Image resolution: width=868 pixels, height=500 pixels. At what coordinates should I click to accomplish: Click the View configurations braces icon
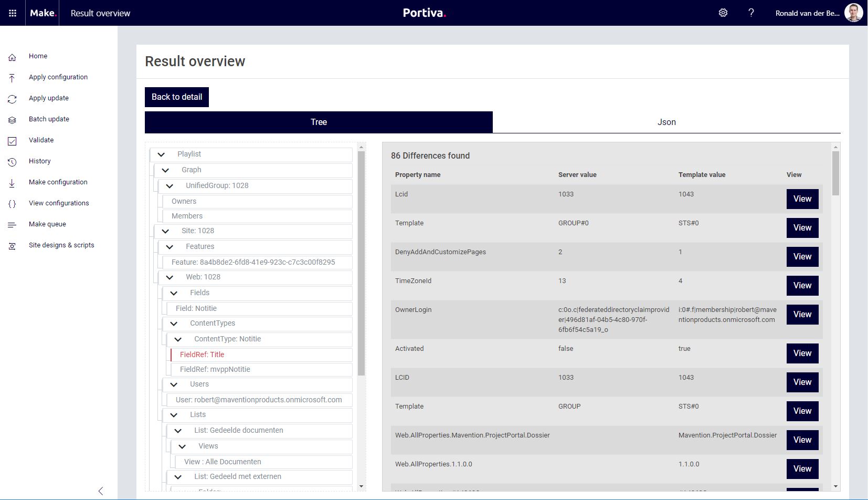click(12, 204)
